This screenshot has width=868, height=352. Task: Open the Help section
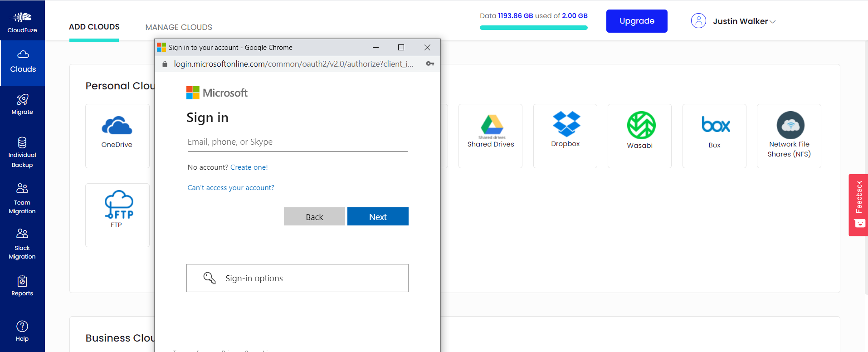pyautogui.click(x=22, y=331)
